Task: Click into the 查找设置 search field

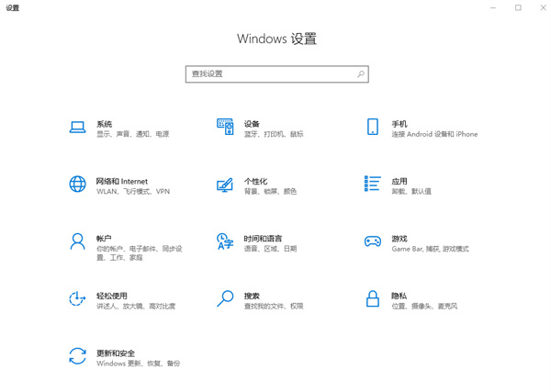Action: (277, 74)
